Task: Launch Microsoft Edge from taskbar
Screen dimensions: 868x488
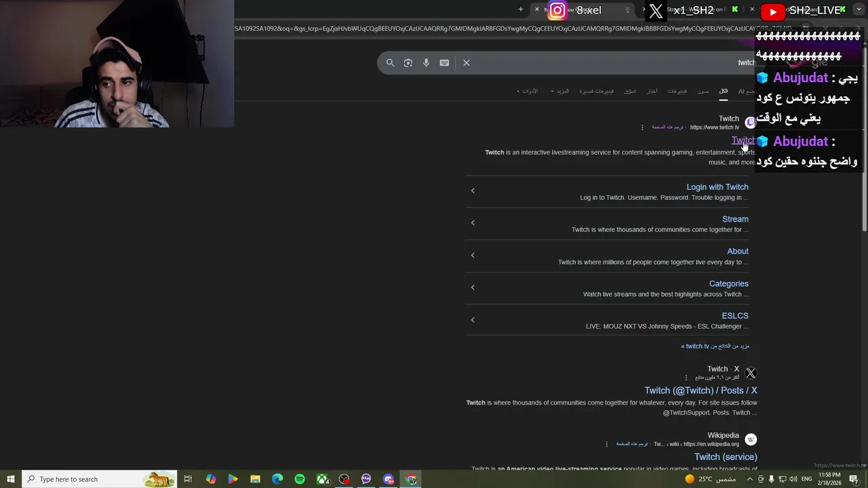Action: (277, 479)
